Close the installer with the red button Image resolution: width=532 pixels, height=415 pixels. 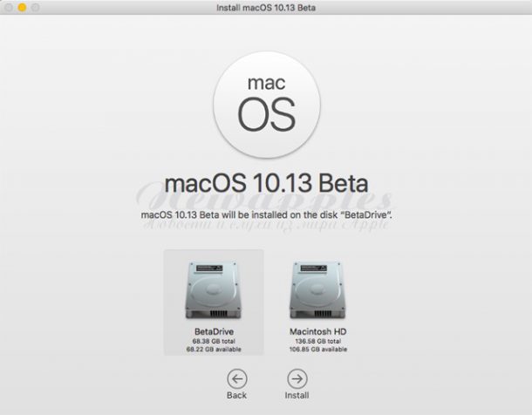point(10,8)
